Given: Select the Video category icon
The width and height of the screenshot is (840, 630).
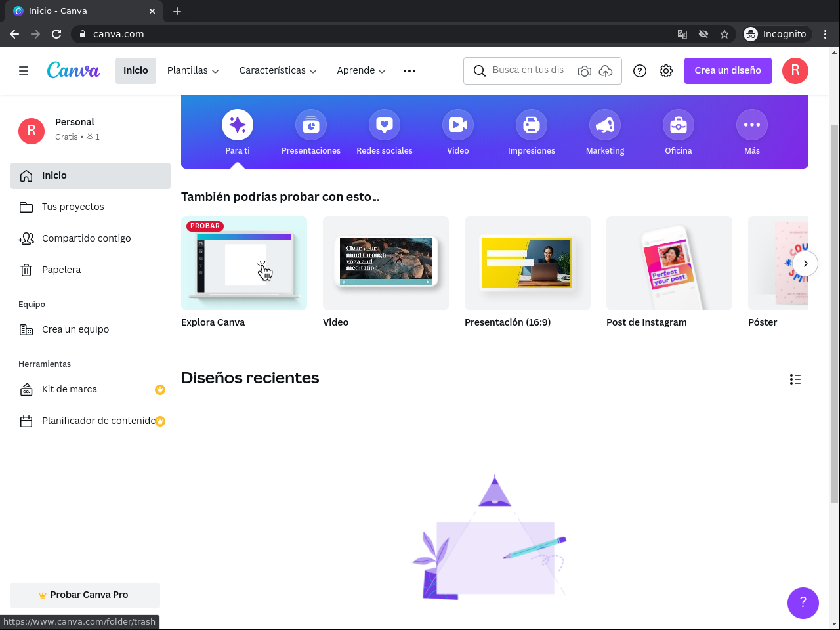Looking at the screenshot, I should (458, 125).
